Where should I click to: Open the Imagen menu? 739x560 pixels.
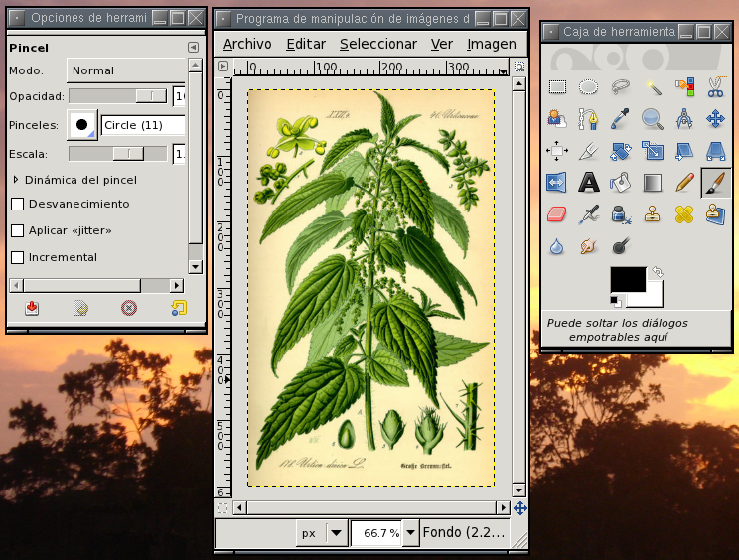point(492,44)
